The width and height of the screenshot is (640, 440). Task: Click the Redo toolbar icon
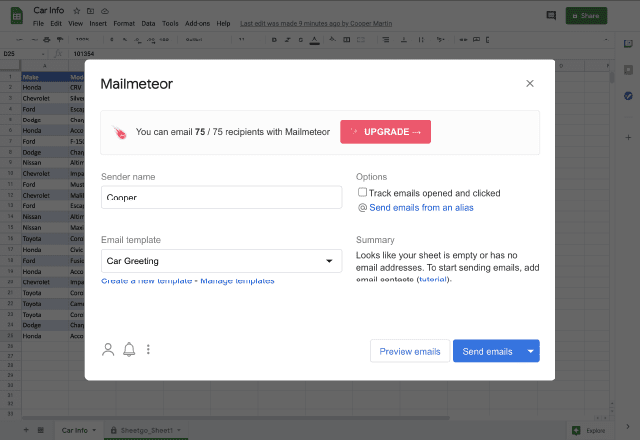[34, 40]
